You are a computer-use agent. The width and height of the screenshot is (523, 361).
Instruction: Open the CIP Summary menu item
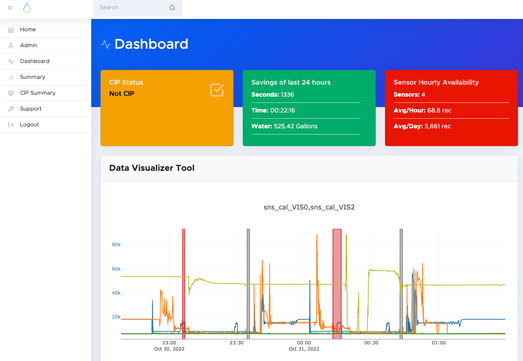pos(45,93)
